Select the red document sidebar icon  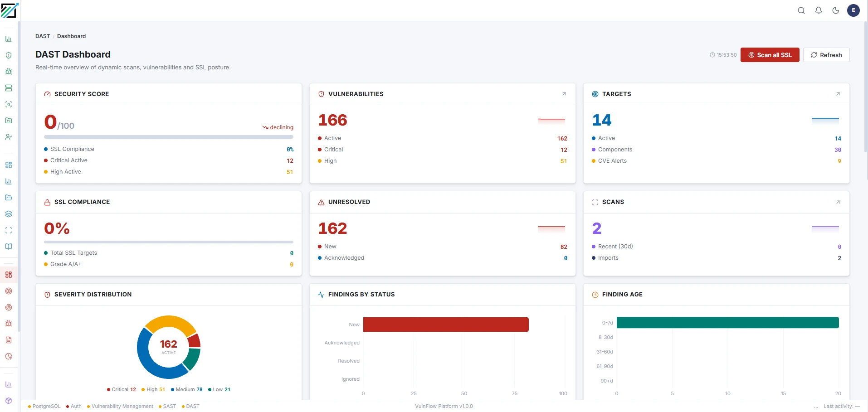(x=9, y=340)
